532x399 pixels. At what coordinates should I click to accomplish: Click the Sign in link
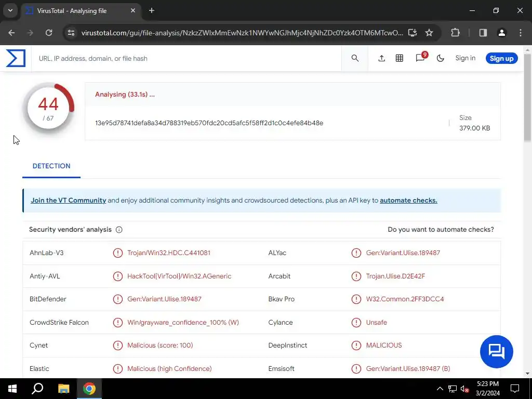[465, 58]
